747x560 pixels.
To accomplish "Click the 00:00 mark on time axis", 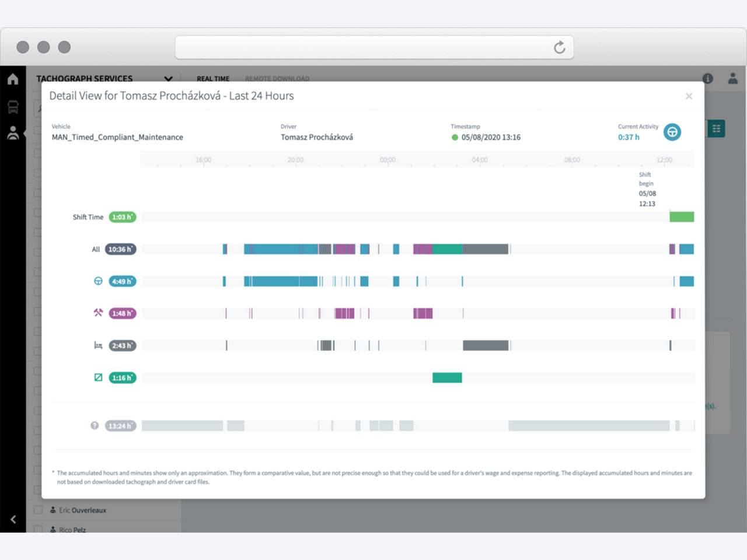I will point(388,160).
